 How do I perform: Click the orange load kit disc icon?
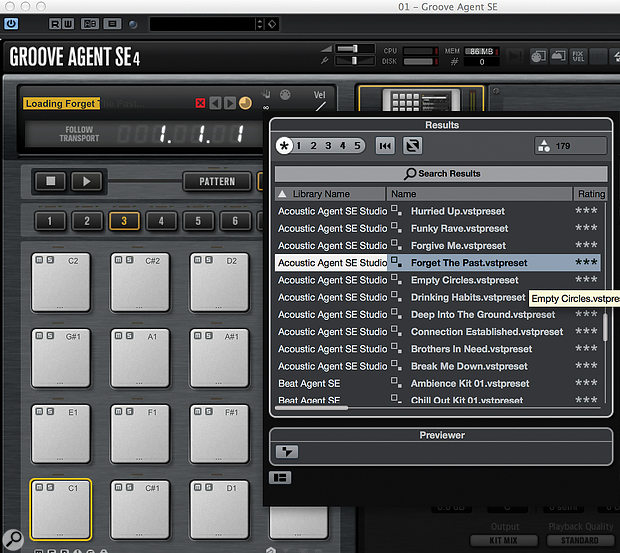tap(245, 103)
